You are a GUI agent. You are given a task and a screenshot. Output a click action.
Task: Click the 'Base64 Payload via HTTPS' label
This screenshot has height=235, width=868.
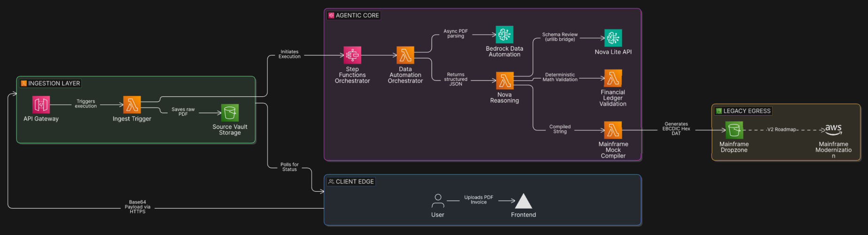(x=138, y=207)
